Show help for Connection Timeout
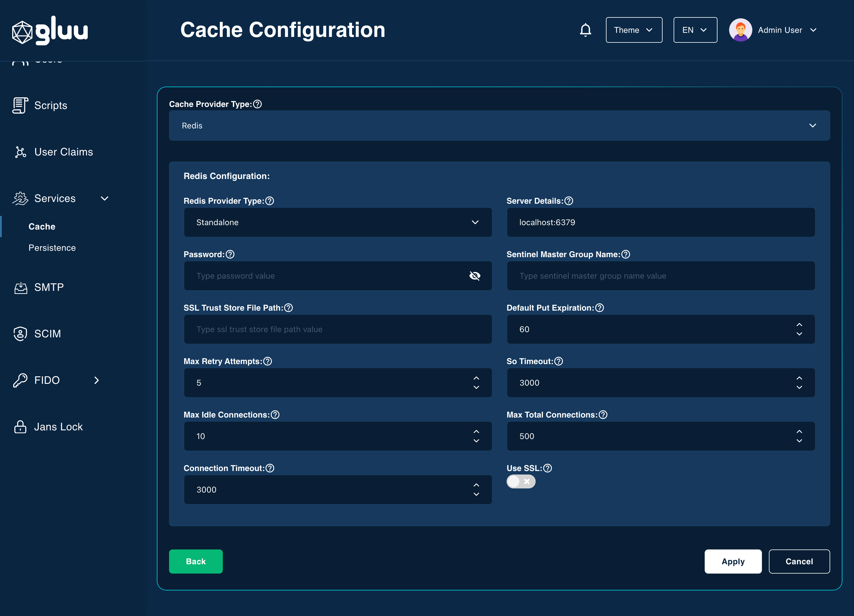Viewport: 854px width, 616px height. pos(270,468)
